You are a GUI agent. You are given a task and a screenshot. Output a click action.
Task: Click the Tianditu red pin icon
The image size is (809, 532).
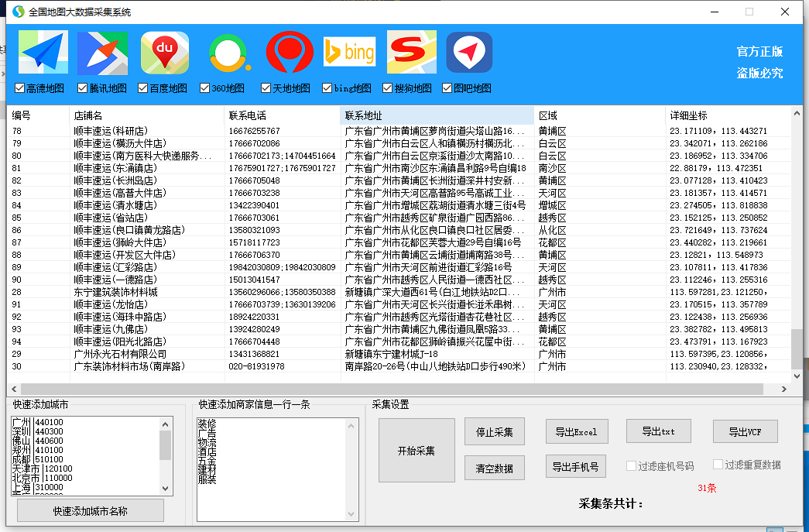click(290, 53)
